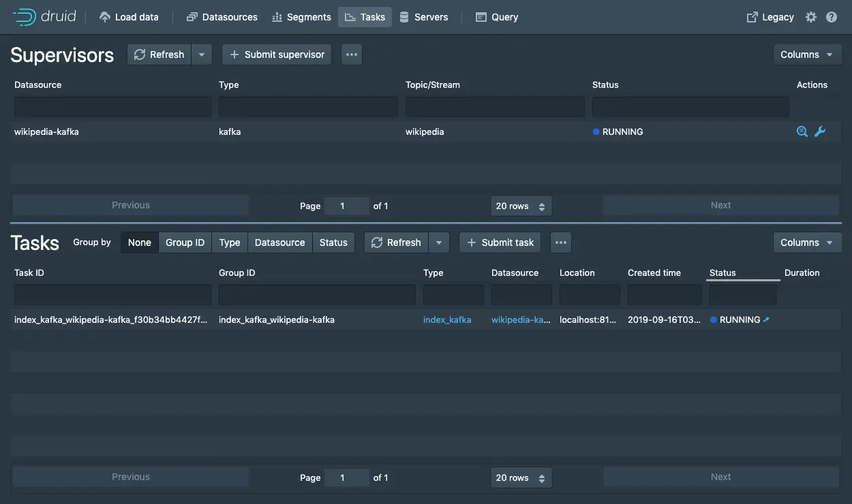The height and width of the screenshot is (504, 852).
Task: Group tasks by Type
Action: [x=230, y=242]
